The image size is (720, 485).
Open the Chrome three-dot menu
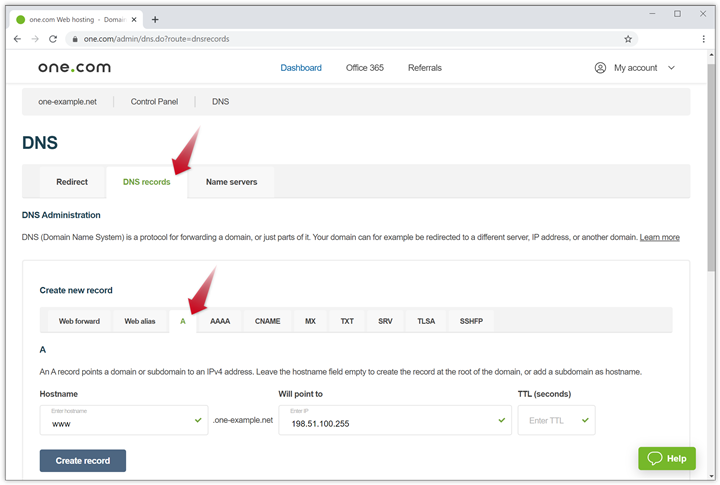pyautogui.click(x=704, y=39)
